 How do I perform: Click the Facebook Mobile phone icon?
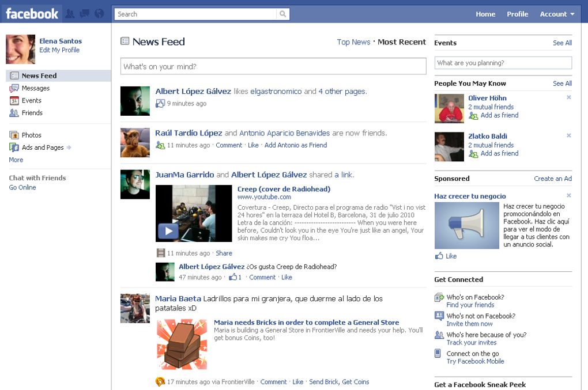click(x=438, y=353)
